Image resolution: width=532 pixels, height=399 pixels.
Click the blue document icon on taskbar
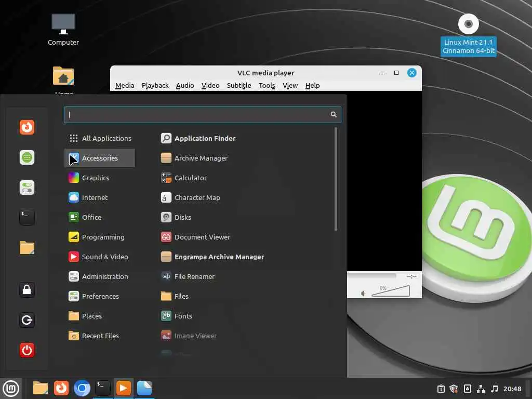pyautogui.click(x=144, y=389)
